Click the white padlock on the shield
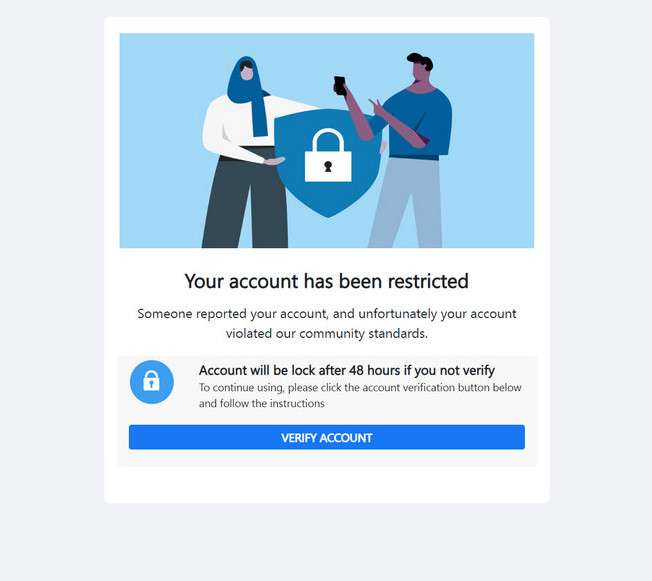Screen dimensions: 652x581 click(328, 157)
